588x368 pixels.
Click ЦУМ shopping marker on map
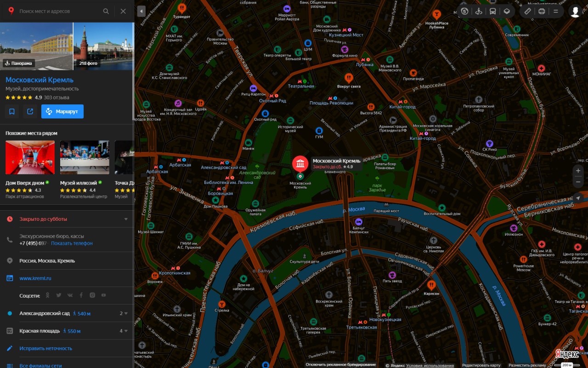pos(308,43)
